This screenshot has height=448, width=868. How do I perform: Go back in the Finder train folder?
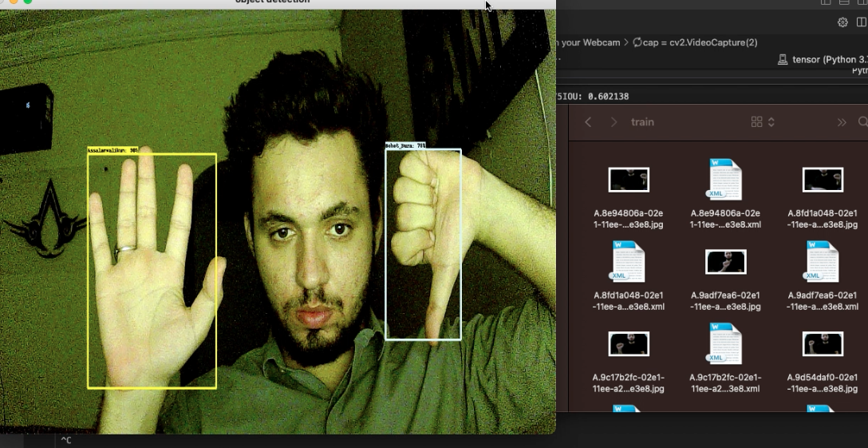click(x=588, y=122)
